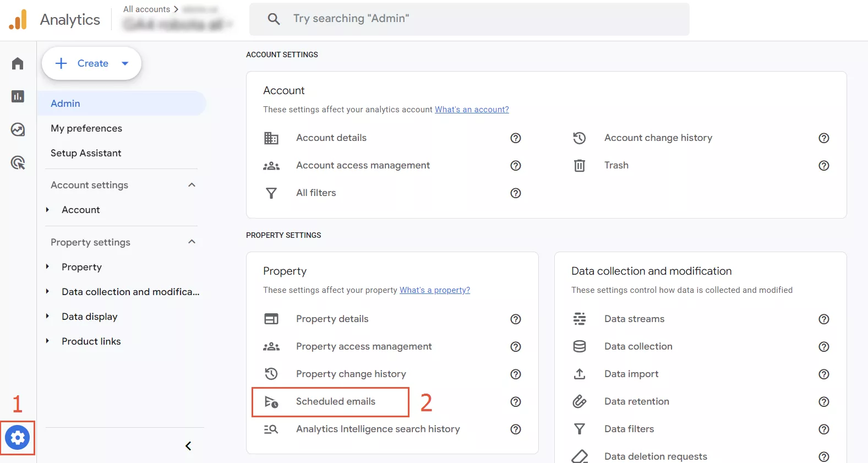Select Account under Account settings

click(81, 210)
